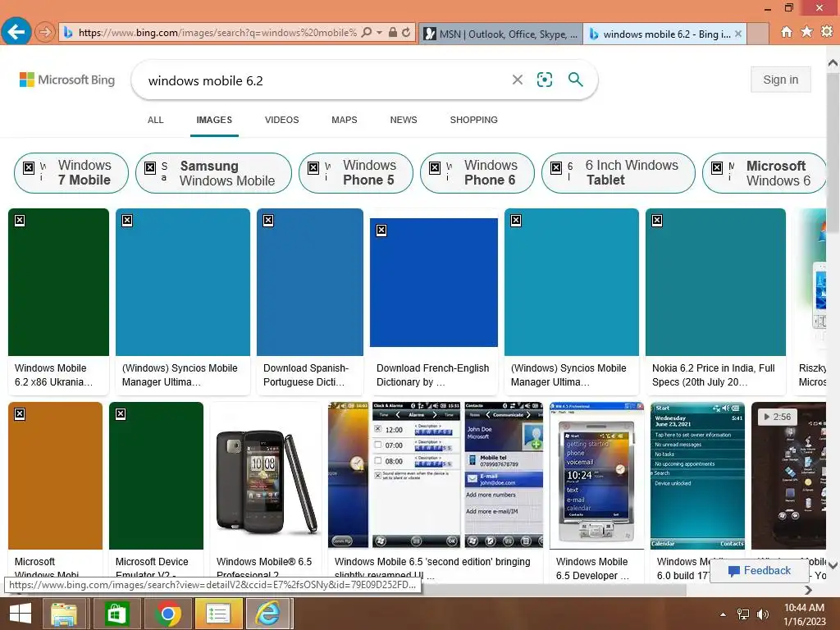Open Favorites with the star icon
Screen dimensions: 840x630
pyautogui.click(x=806, y=32)
